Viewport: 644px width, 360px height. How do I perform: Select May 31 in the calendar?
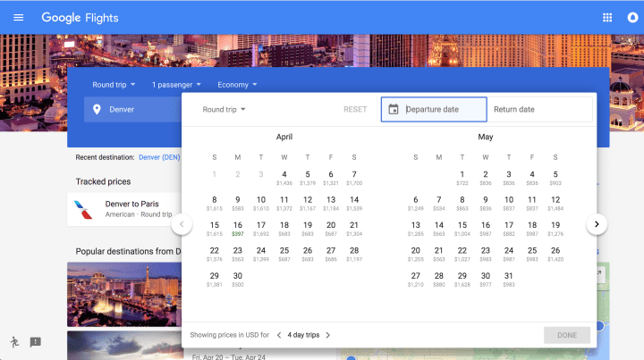509,280
